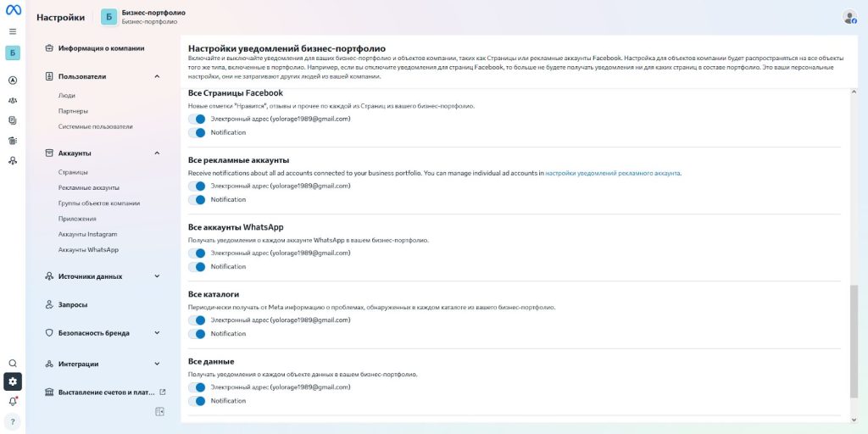Expand the Источники данных chevron

157,276
